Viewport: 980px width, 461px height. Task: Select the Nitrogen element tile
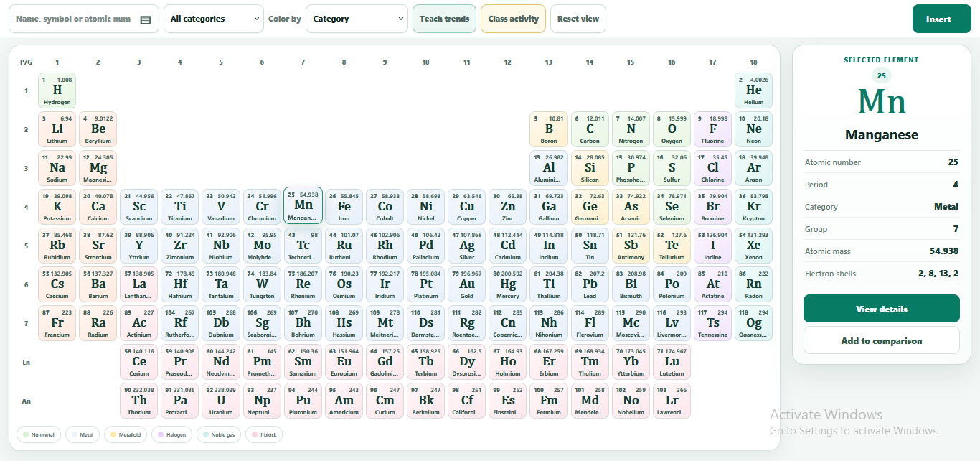[x=631, y=129]
